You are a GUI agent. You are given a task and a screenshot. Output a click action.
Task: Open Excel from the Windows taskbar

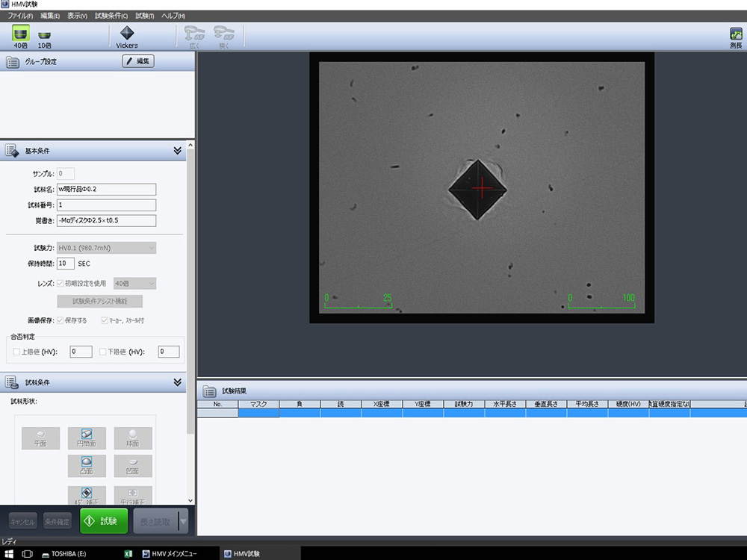coord(128,553)
